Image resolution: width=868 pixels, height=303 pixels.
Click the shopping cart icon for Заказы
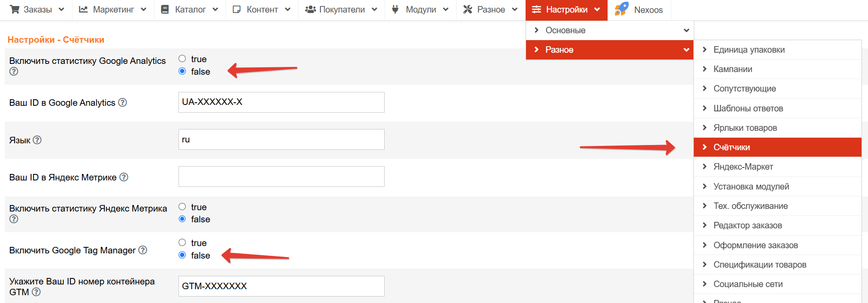[x=15, y=9]
